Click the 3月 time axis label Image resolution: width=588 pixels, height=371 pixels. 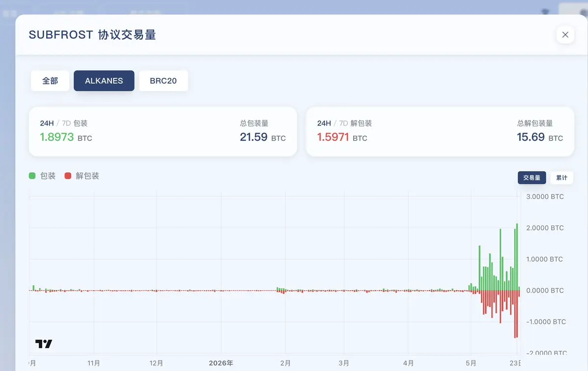[344, 363]
